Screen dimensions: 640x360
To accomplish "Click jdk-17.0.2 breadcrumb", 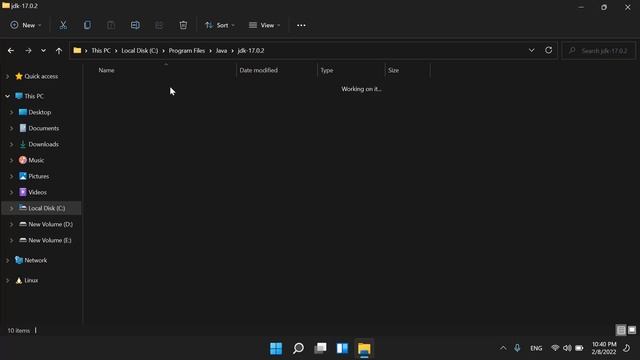I will coord(251,51).
